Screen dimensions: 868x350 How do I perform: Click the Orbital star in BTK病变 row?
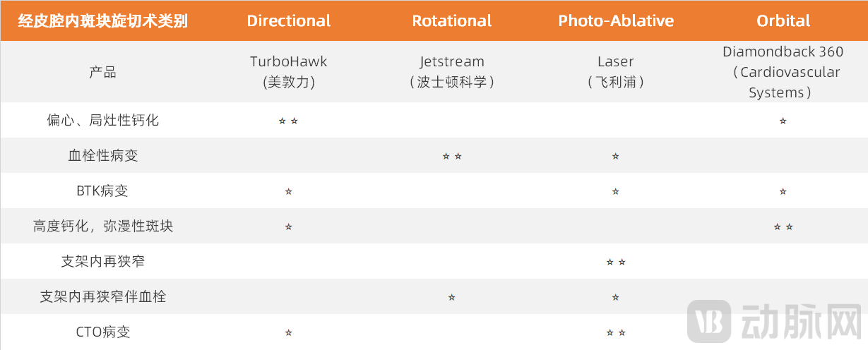point(783,191)
